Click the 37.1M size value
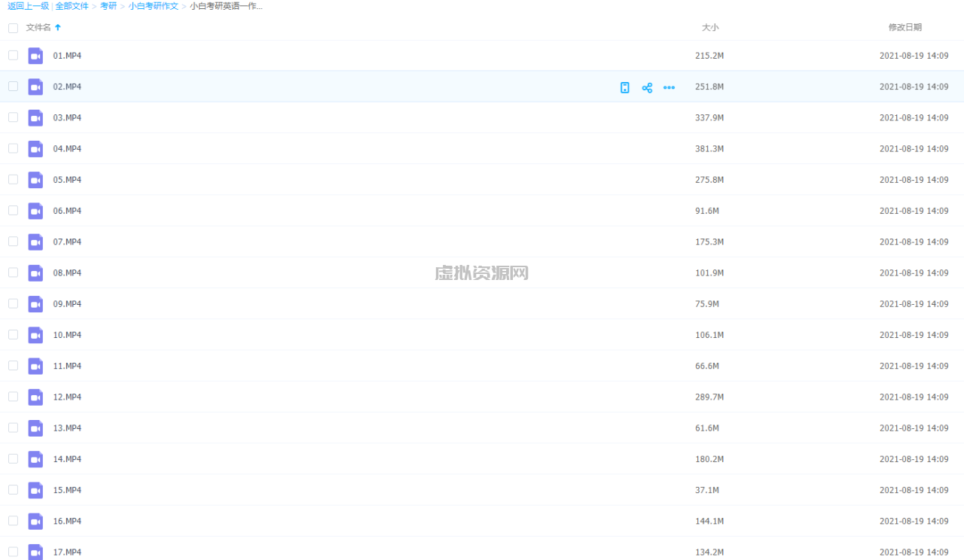This screenshot has width=964, height=560. point(707,490)
